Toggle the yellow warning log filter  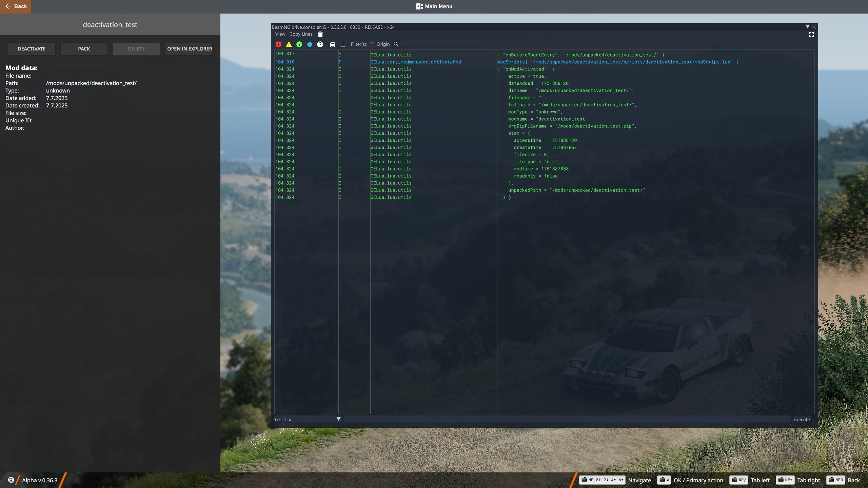coord(289,44)
